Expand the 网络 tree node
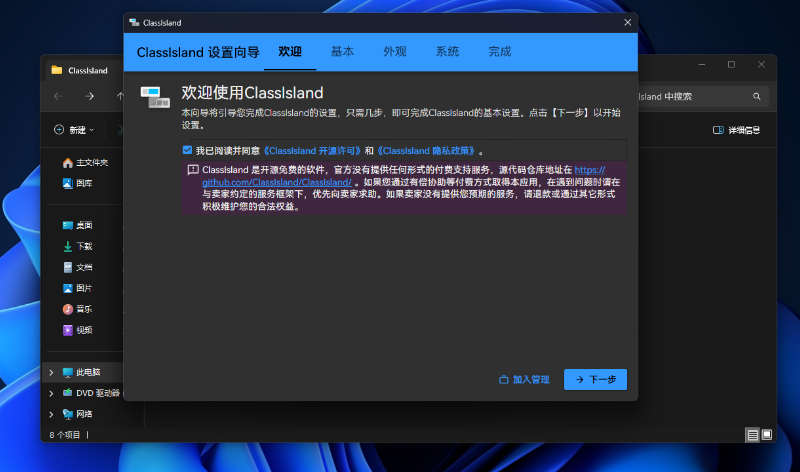The height and width of the screenshot is (472, 800). pos(51,414)
